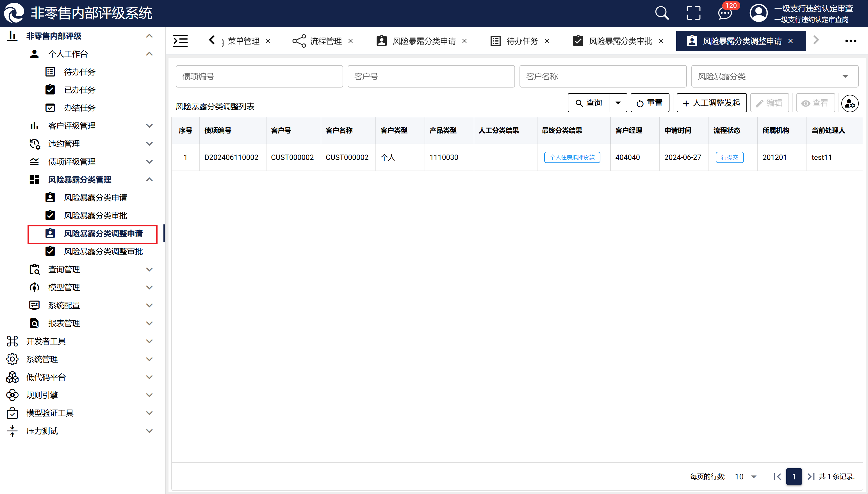Click the user avatar icon
The height and width of the screenshot is (494, 868).
point(758,13)
